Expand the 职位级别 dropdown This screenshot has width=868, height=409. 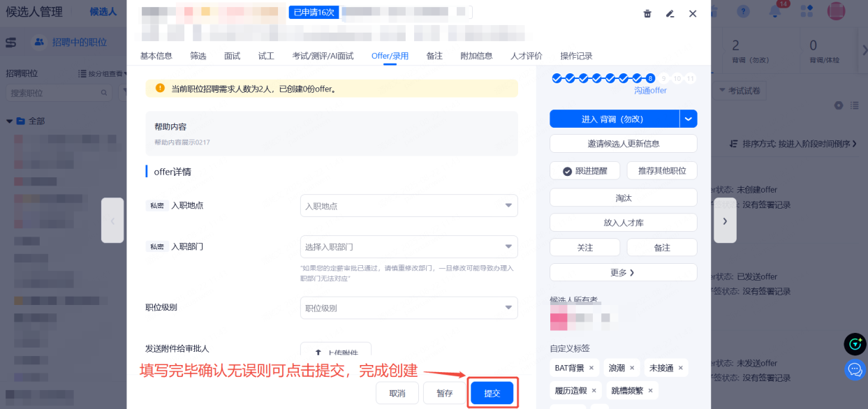(x=409, y=308)
